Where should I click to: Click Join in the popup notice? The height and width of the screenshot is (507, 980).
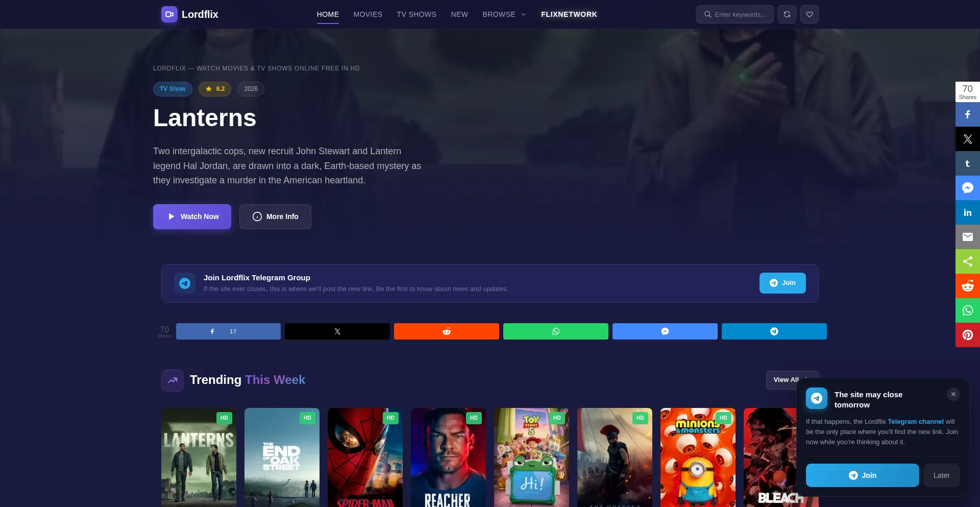point(862,475)
